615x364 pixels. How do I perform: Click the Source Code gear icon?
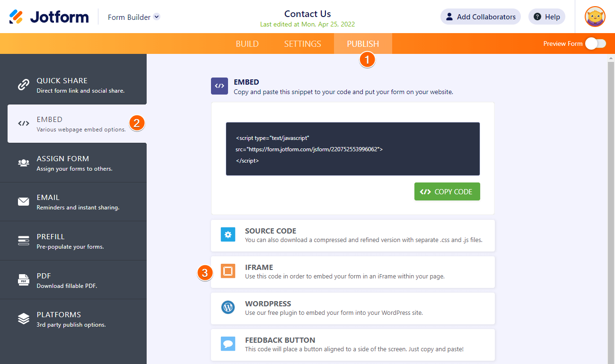(228, 234)
